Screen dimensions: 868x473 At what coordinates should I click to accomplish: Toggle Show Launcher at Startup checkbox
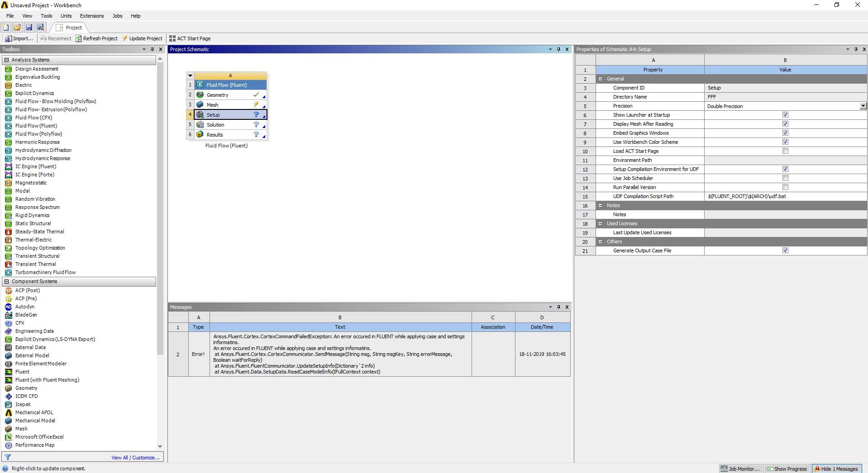[785, 115]
